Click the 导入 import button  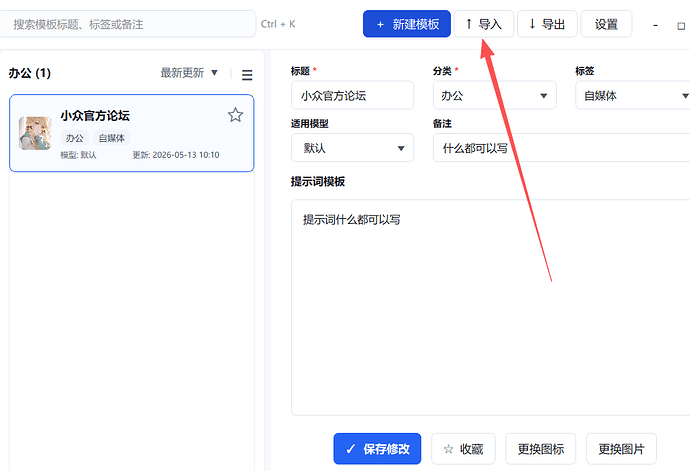(x=484, y=24)
